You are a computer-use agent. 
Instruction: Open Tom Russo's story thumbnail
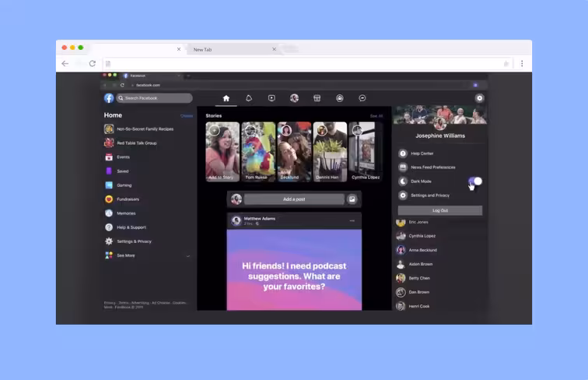pos(258,152)
